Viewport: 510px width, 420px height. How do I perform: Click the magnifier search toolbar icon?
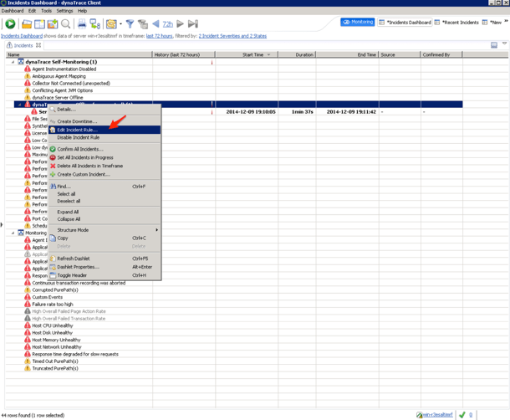(66, 24)
